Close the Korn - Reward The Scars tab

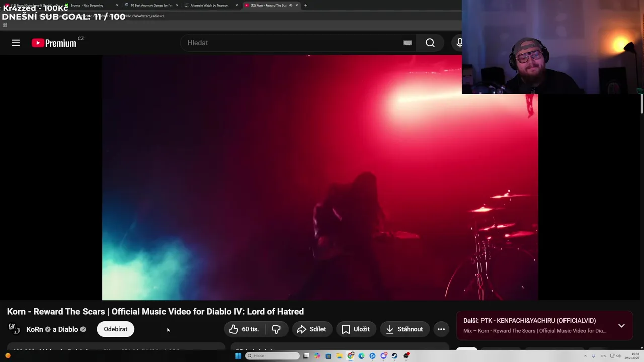point(297,5)
